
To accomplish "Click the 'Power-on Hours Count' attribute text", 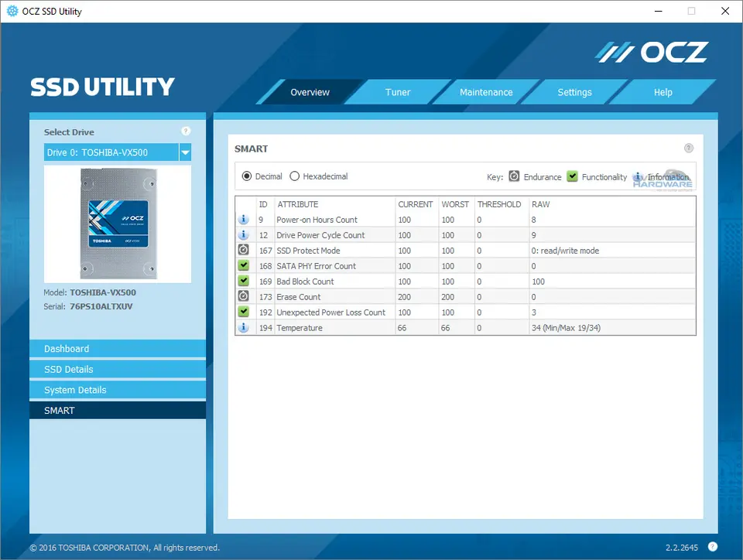I will click(x=317, y=220).
